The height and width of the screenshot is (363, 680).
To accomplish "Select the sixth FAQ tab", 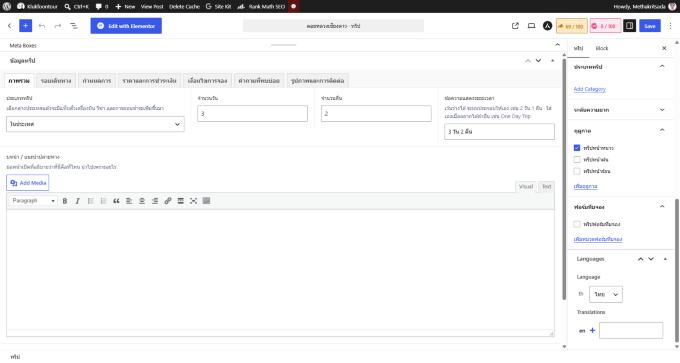I will click(259, 81).
